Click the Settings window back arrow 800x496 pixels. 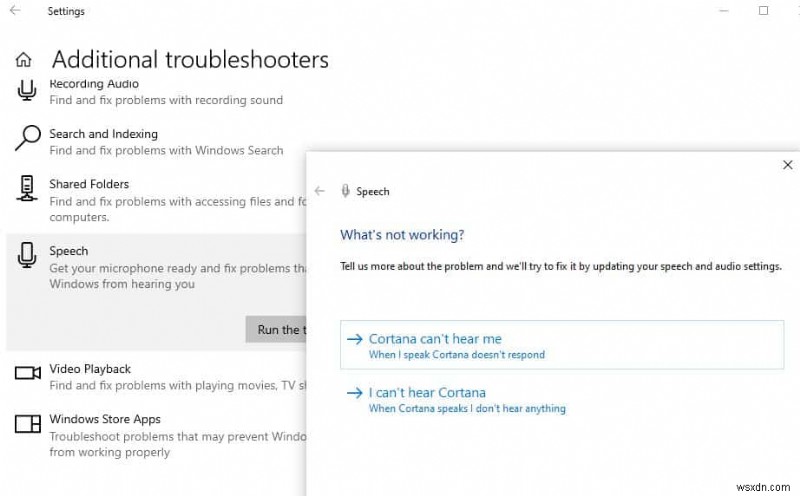point(15,12)
